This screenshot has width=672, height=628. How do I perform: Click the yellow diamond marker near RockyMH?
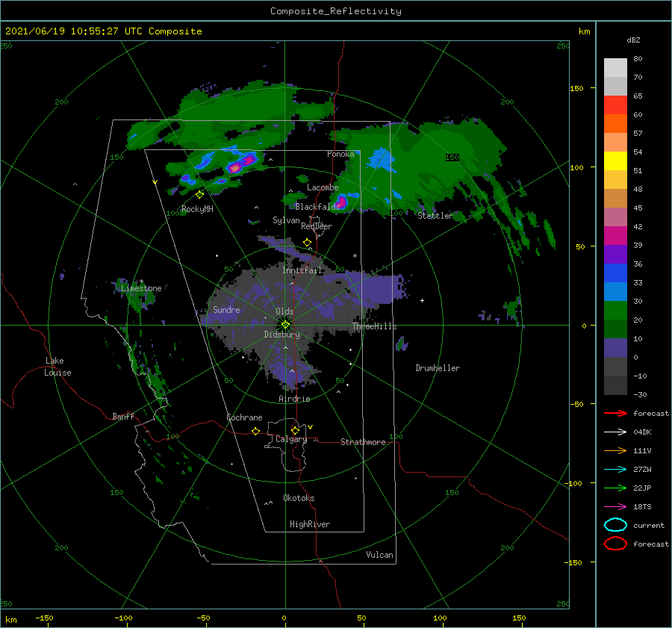199,195
